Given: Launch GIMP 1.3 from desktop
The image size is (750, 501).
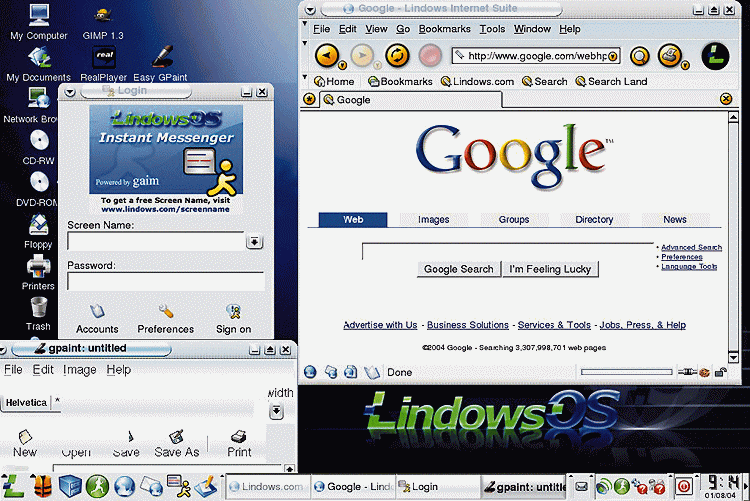Looking at the screenshot, I should (x=103, y=22).
